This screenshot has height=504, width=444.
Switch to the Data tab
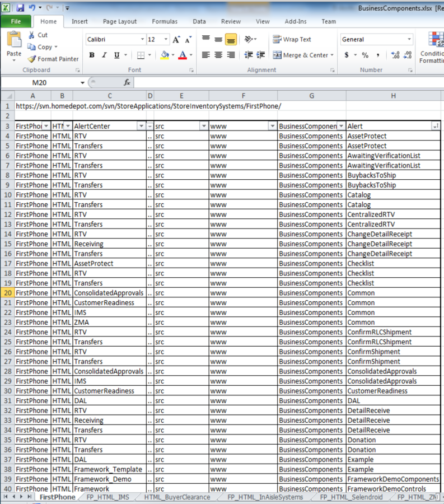(199, 21)
